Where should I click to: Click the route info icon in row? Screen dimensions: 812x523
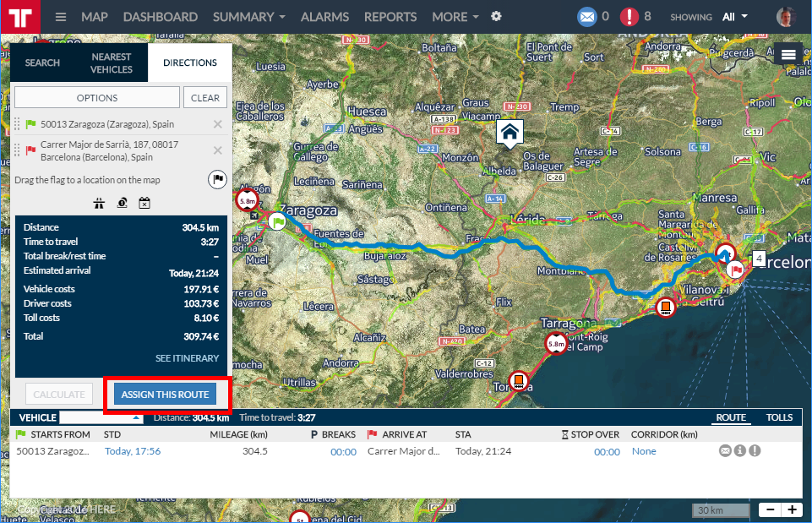[740, 451]
